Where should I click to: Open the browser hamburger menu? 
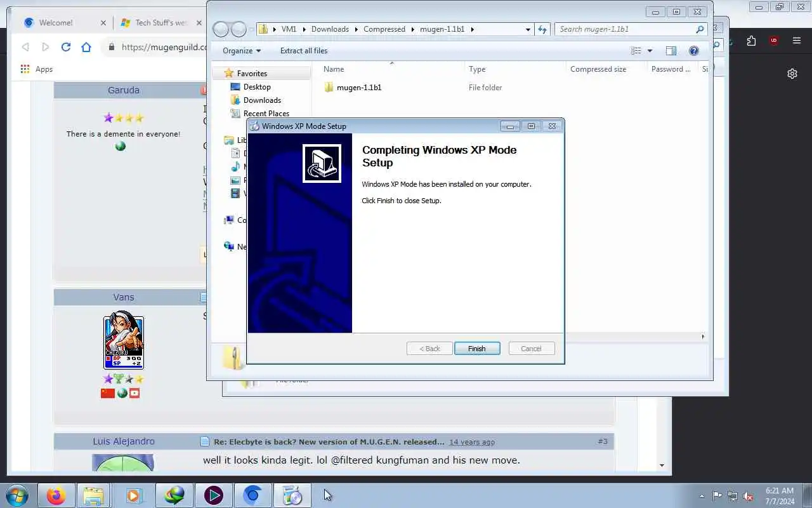pos(797,41)
